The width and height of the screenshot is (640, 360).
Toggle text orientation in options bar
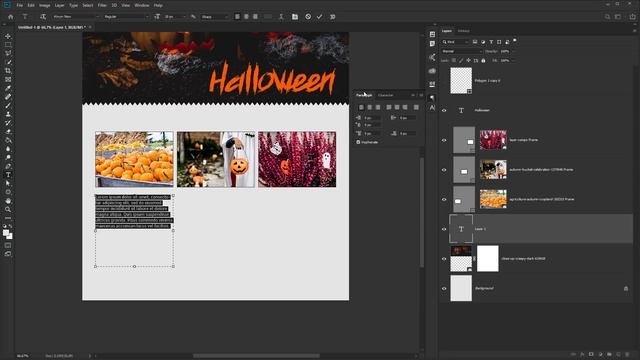tap(43, 17)
